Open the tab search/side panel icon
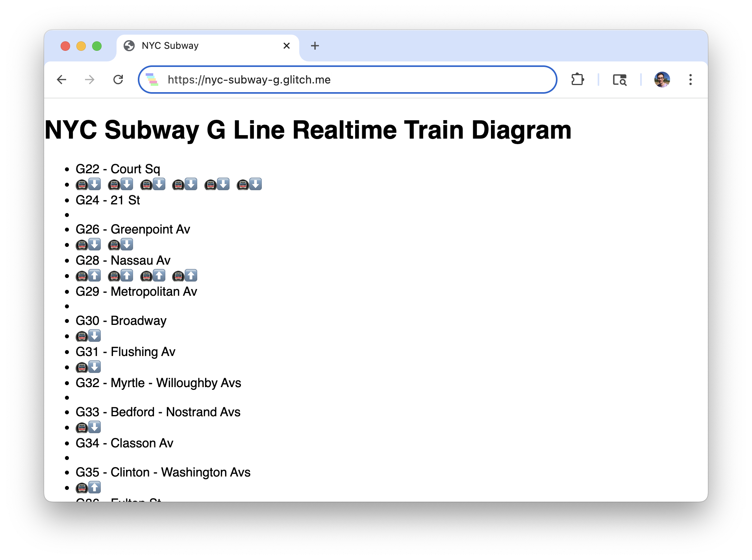752x560 pixels. (620, 80)
